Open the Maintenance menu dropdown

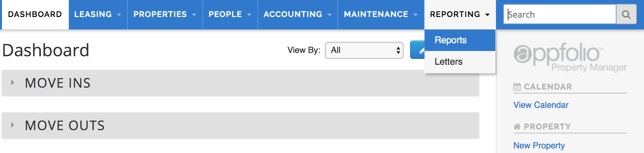381,14
